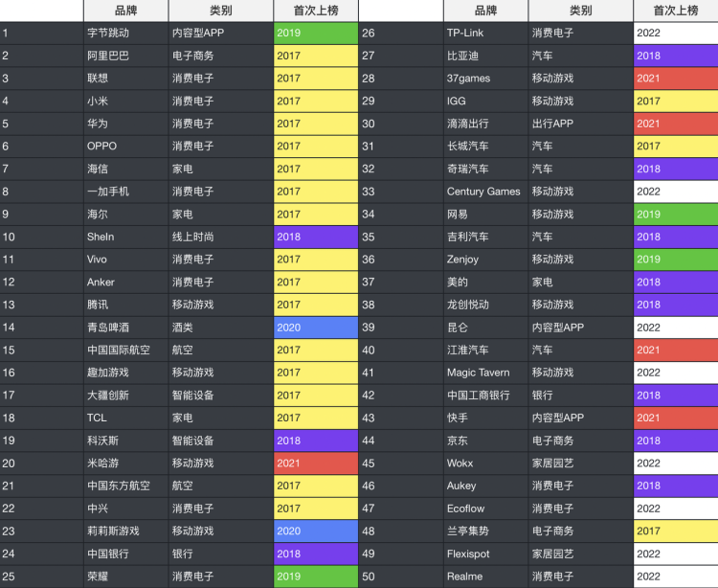Select the 比亚迪 brand cell

tap(485, 56)
